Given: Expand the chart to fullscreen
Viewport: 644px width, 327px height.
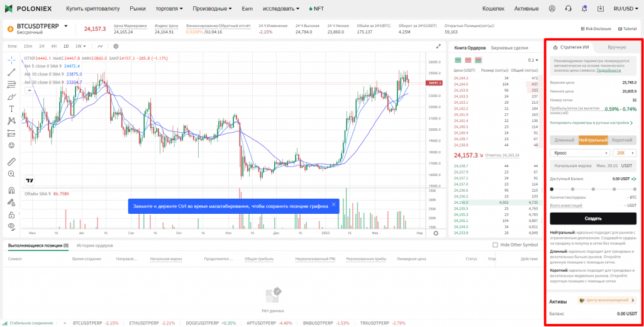Looking at the screenshot, I should coord(438,46).
